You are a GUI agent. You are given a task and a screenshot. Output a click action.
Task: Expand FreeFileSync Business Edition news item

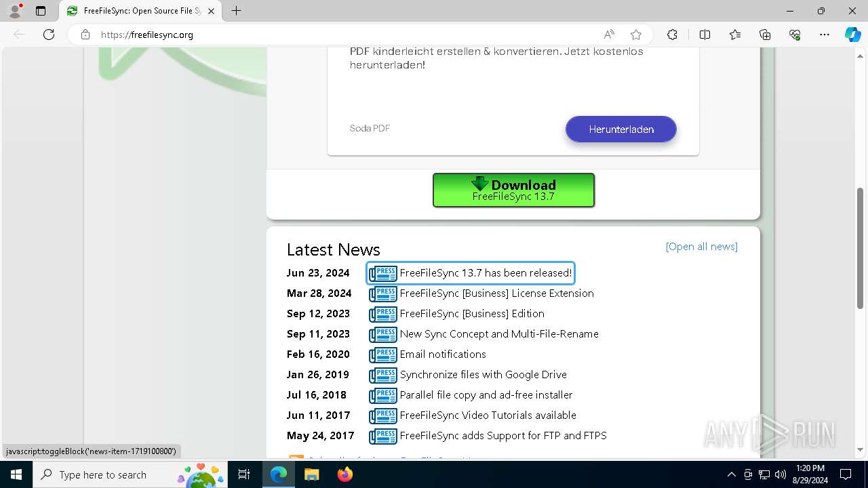point(456,314)
